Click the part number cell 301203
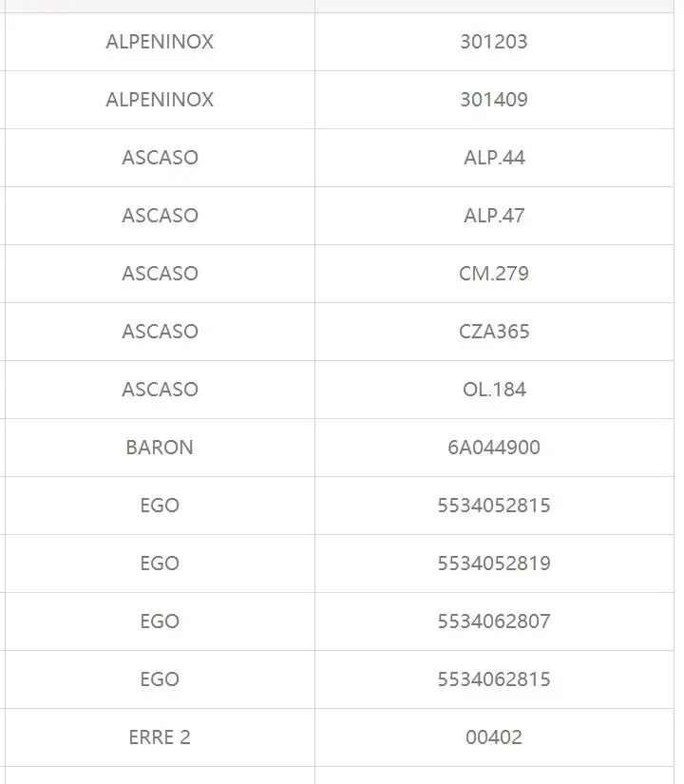 coord(494,42)
